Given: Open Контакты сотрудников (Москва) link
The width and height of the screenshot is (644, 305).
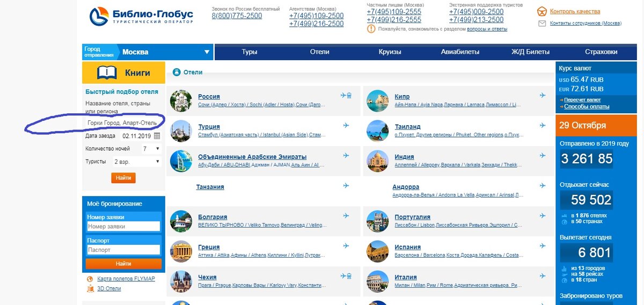Looking at the screenshot, I should (x=586, y=24).
